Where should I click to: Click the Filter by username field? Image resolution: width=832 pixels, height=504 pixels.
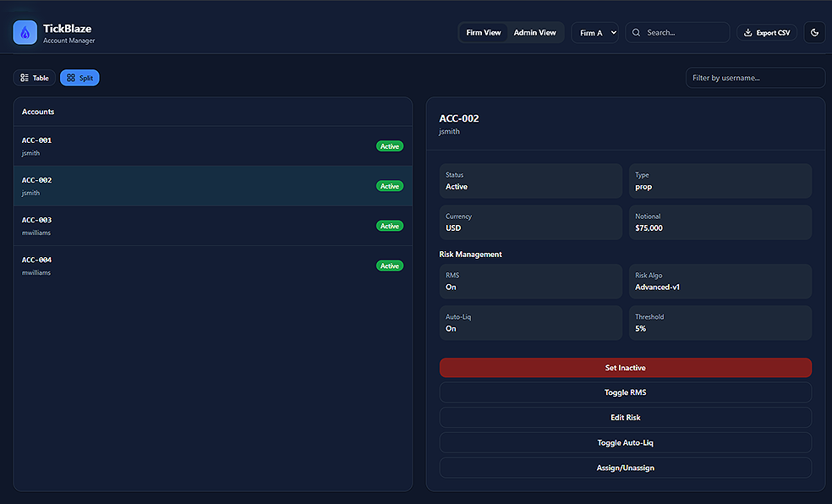coord(754,78)
